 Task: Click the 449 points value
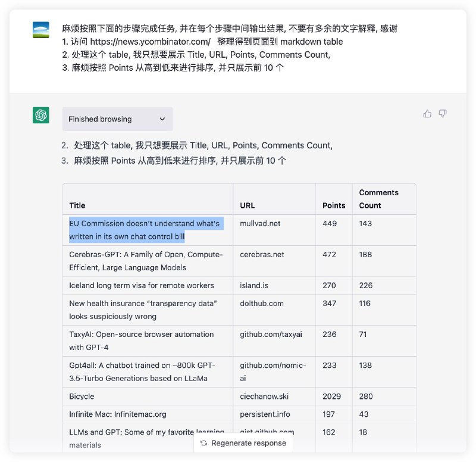pos(330,224)
